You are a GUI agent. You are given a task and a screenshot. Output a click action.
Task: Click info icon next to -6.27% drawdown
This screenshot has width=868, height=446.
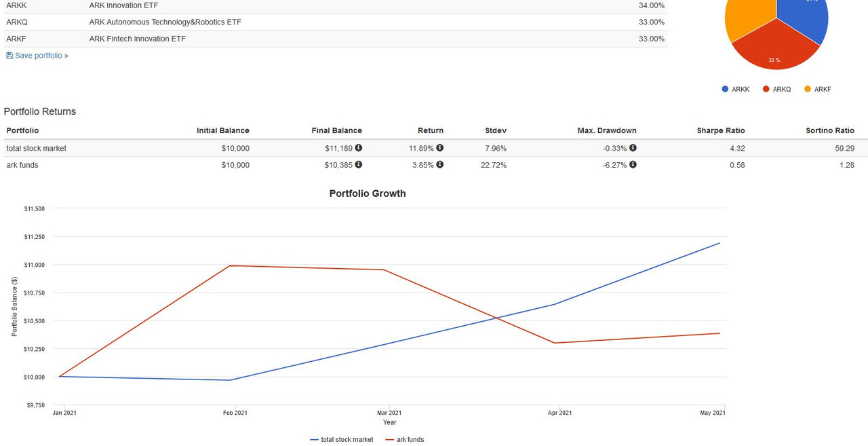pos(633,165)
